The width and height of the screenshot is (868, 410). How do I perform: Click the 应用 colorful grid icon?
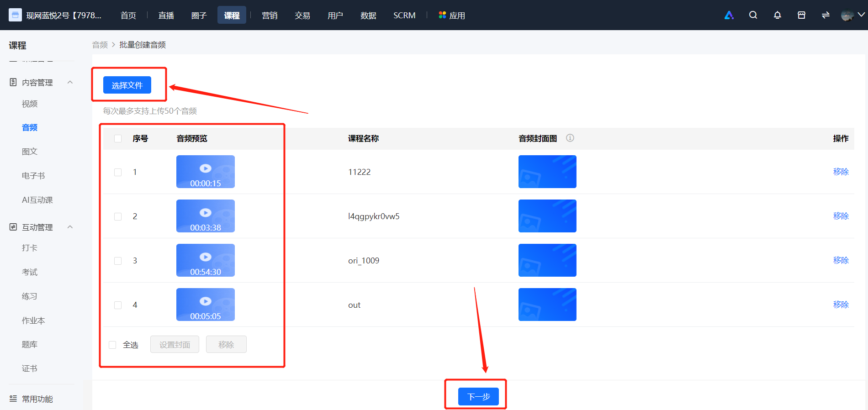442,15
